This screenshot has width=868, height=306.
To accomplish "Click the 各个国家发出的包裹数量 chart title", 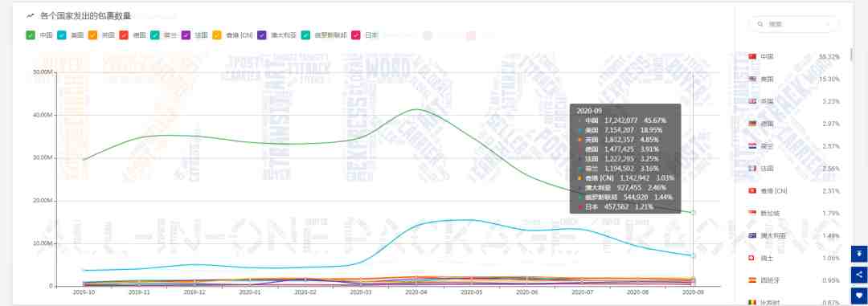I will [x=86, y=16].
